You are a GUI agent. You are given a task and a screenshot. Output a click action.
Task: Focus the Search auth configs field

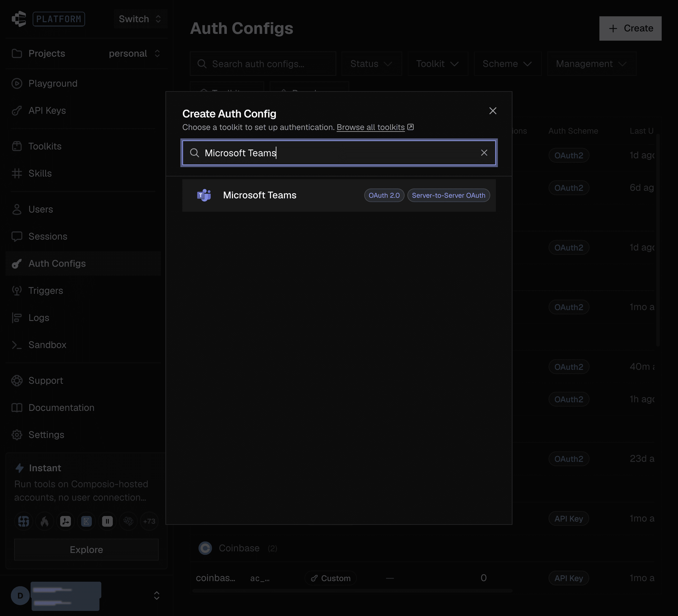(263, 64)
